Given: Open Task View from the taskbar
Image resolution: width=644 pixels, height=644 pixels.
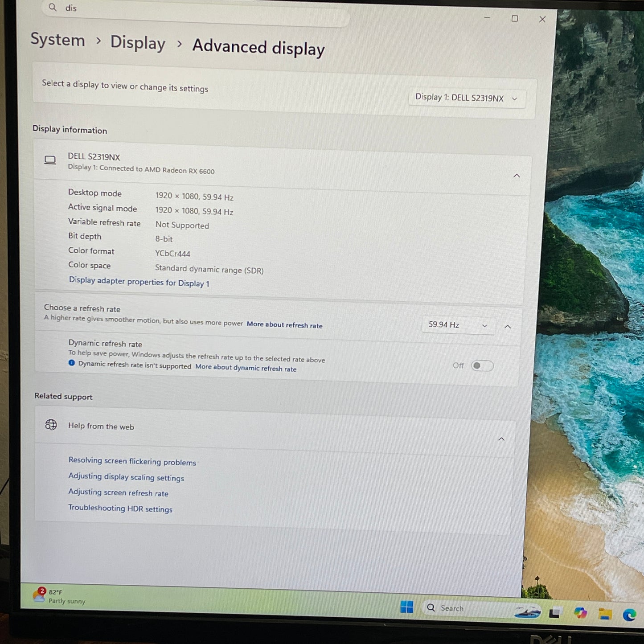Looking at the screenshot, I should click(x=554, y=612).
